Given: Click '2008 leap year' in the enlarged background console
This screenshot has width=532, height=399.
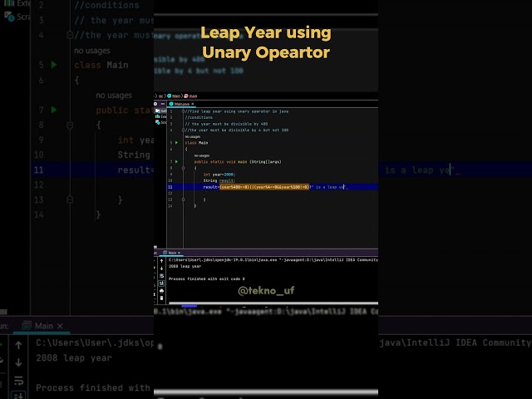Looking at the screenshot, I should click(74, 358).
